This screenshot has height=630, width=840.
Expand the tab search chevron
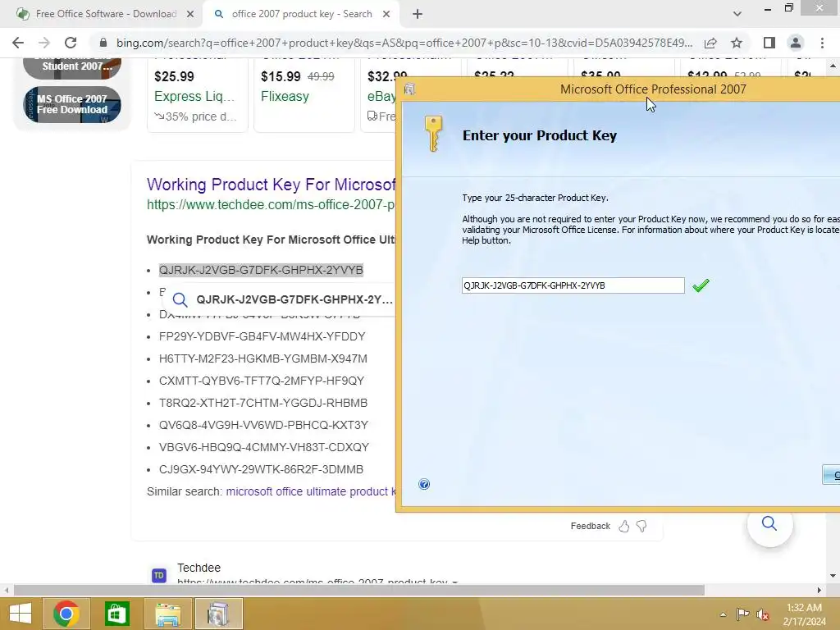coord(737,14)
